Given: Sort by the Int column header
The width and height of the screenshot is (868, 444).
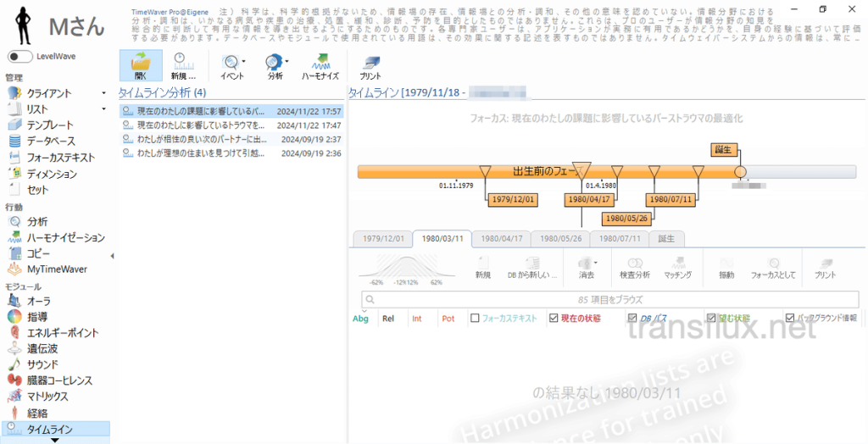Looking at the screenshot, I should click(417, 319).
